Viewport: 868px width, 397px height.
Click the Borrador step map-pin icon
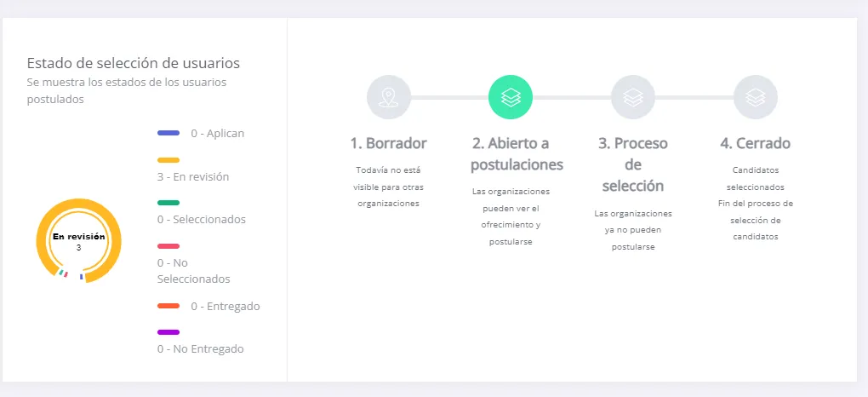[389, 97]
